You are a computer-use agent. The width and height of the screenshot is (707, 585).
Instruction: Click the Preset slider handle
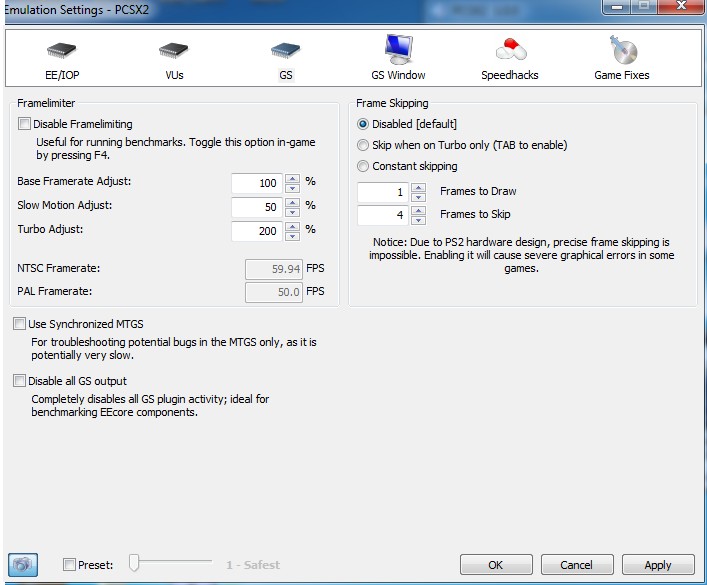coord(134,562)
